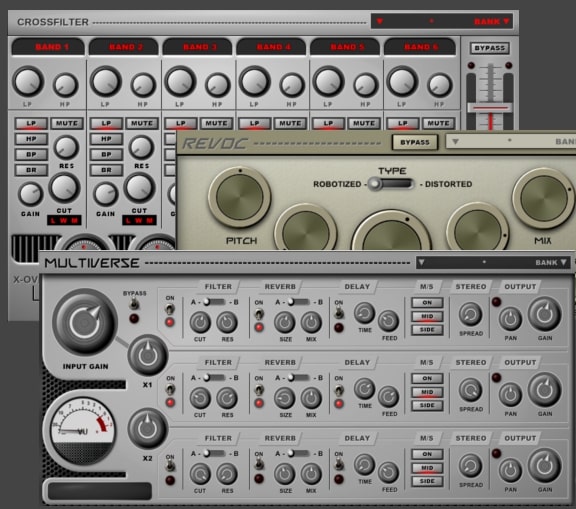Screen dimensions: 576x509
Task: Click the first row filter RES knob
Action: (x=227, y=322)
